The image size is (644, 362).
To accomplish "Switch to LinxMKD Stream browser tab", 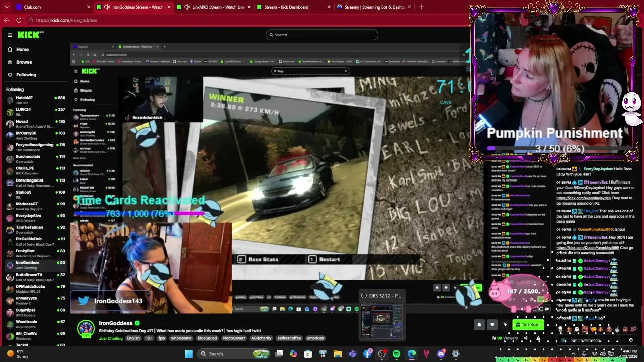I will click(x=213, y=7).
